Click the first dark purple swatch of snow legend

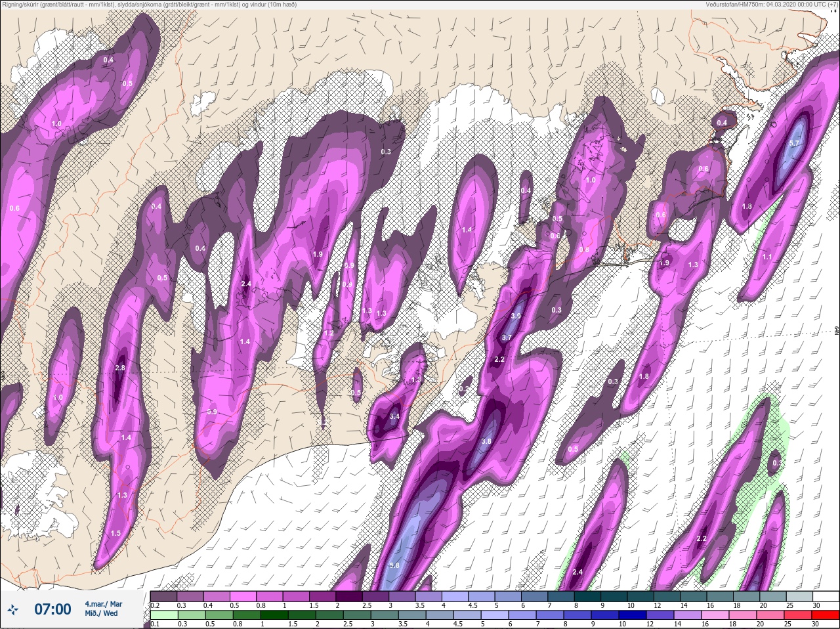point(163,596)
